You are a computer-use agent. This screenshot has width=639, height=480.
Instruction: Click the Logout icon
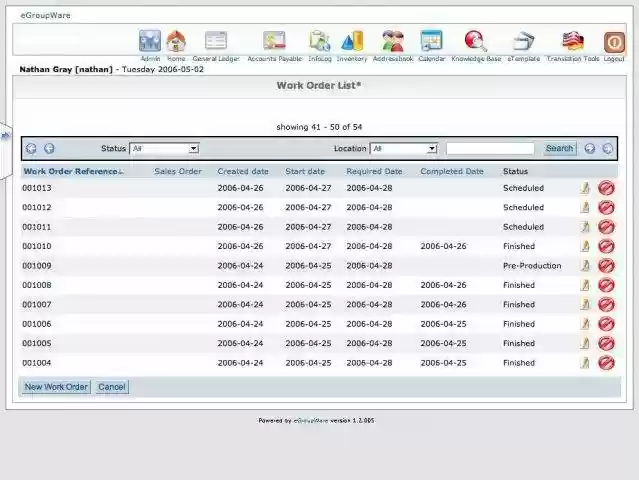614,42
